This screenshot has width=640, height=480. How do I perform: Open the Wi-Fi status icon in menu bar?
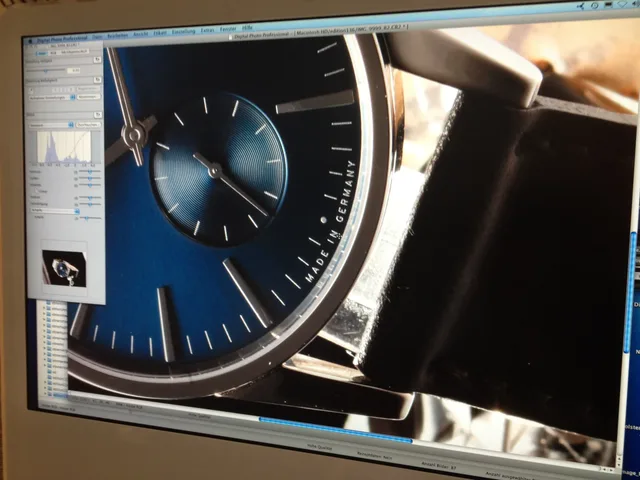[x=623, y=4]
